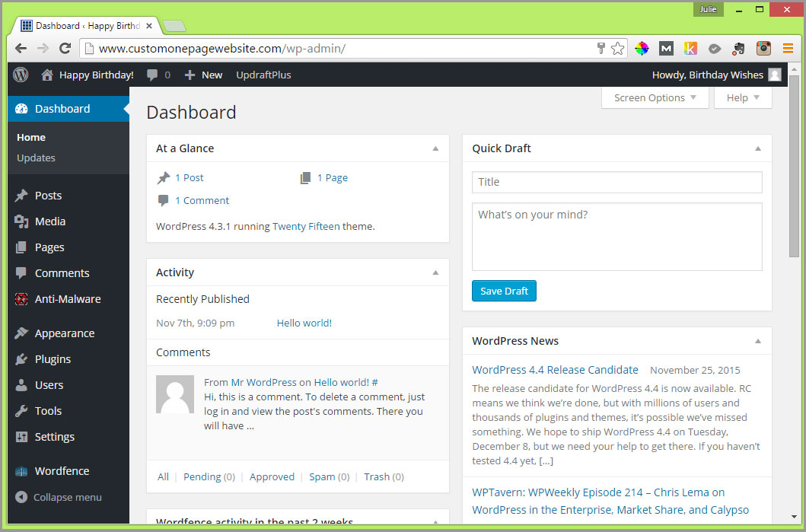The height and width of the screenshot is (532, 806).
Task: Open Appearance paintbrush icon
Action: point(21,333)
